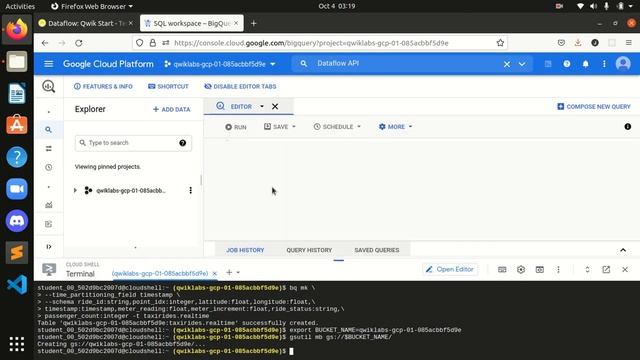Open Cloud Shell in new window

coord(606,269)
